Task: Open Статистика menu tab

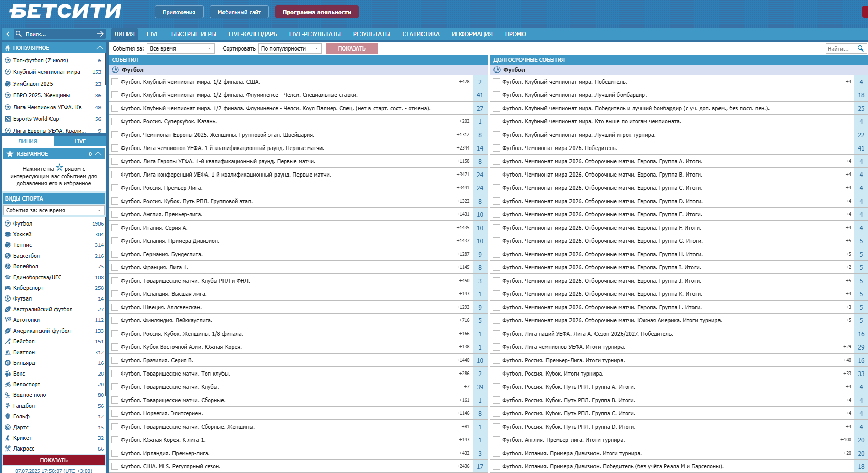Action: tap(421, 34)
